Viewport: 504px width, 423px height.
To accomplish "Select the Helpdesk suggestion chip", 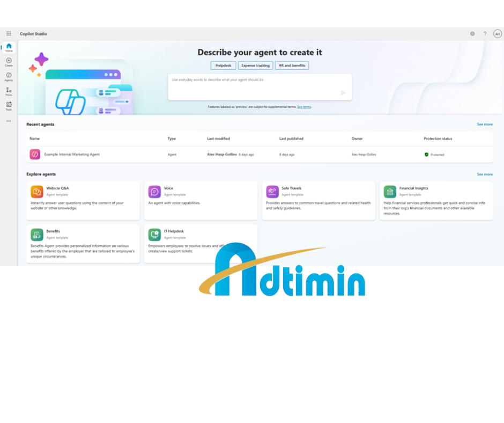I will point(223,65).
